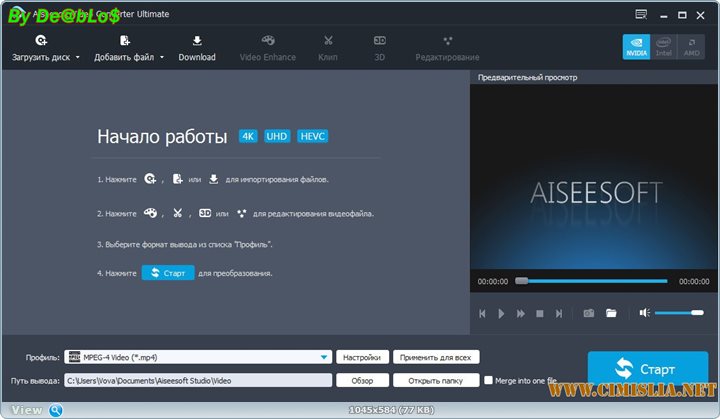Open the Редактирование effects tool
The image size is (720, 419).
pyautogui.click(x=447, y=41)
